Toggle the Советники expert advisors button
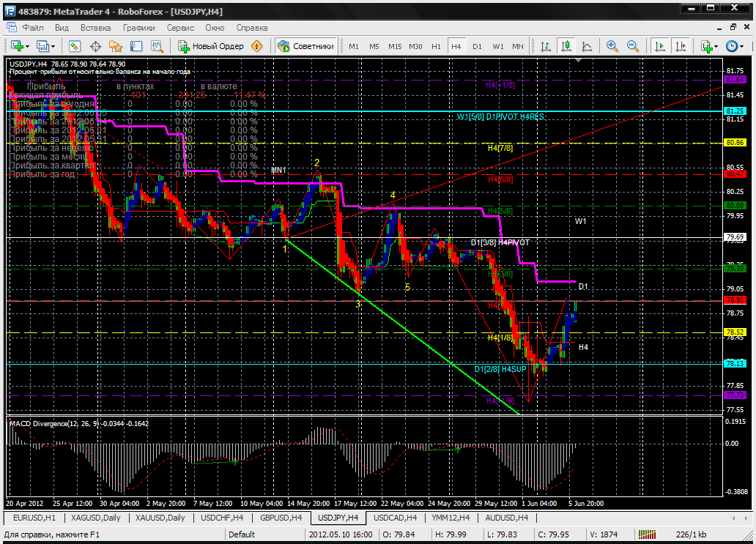 pos(305,46)
